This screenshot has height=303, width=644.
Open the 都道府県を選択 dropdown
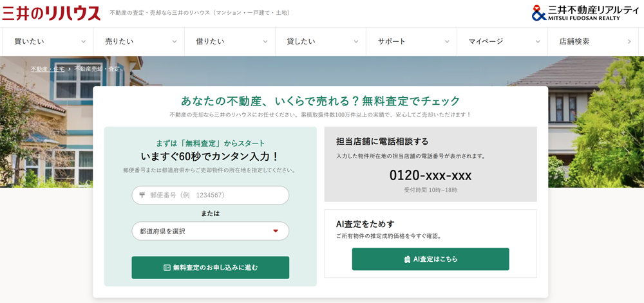211,231
